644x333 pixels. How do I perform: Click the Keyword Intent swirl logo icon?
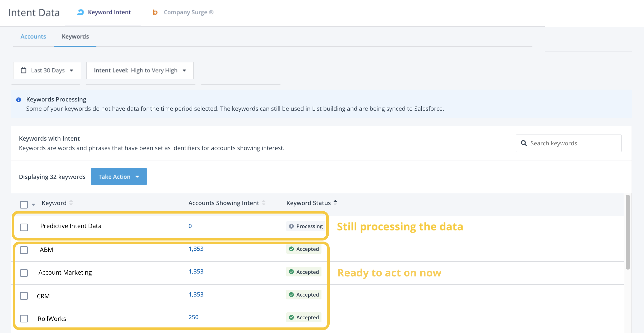80,12
